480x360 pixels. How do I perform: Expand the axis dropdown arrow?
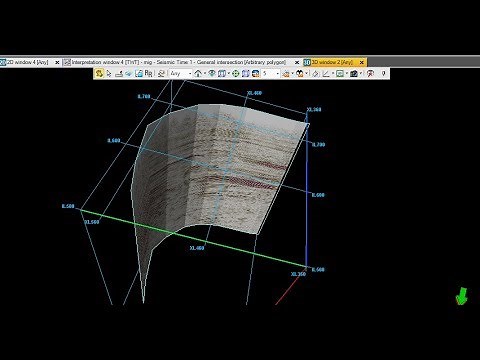click(x=333, y=74)
